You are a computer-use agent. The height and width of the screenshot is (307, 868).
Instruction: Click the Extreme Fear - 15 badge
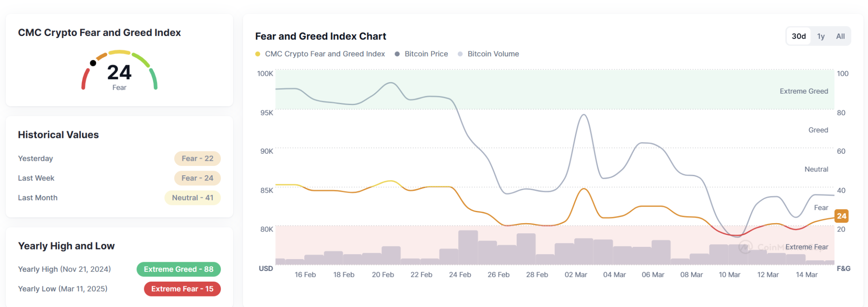(x=182, y=289)
